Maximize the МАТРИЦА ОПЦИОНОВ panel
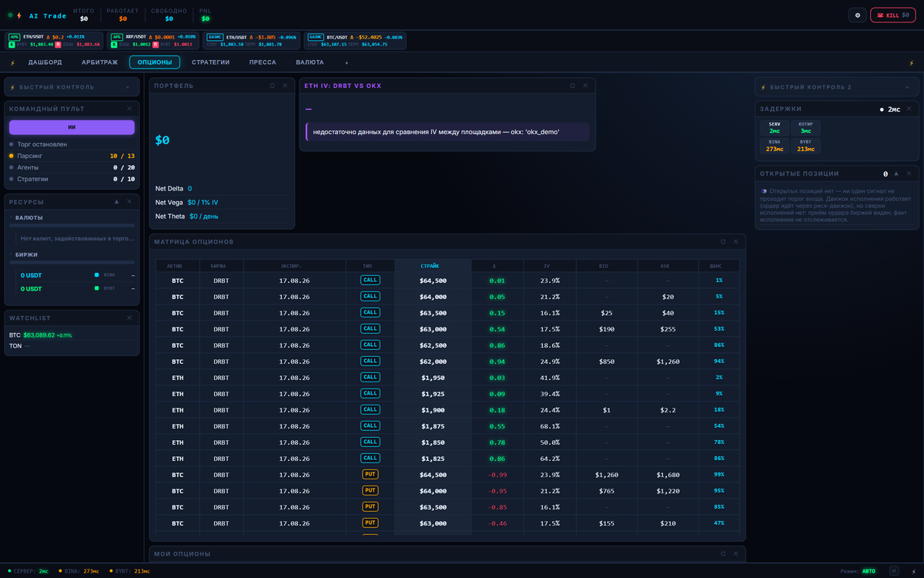The width and height of the screenshot is (924, 578). (x=722, y=241)
